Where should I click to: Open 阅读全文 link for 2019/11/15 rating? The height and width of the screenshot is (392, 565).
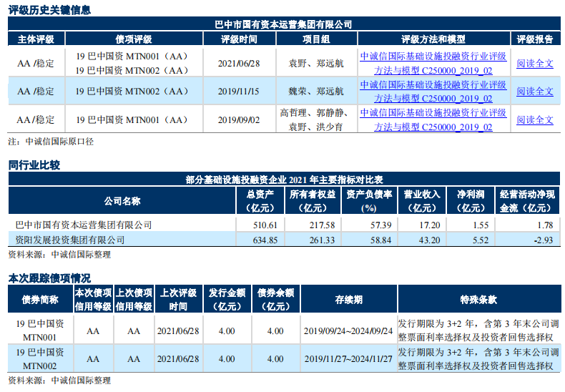click(535, 92)
